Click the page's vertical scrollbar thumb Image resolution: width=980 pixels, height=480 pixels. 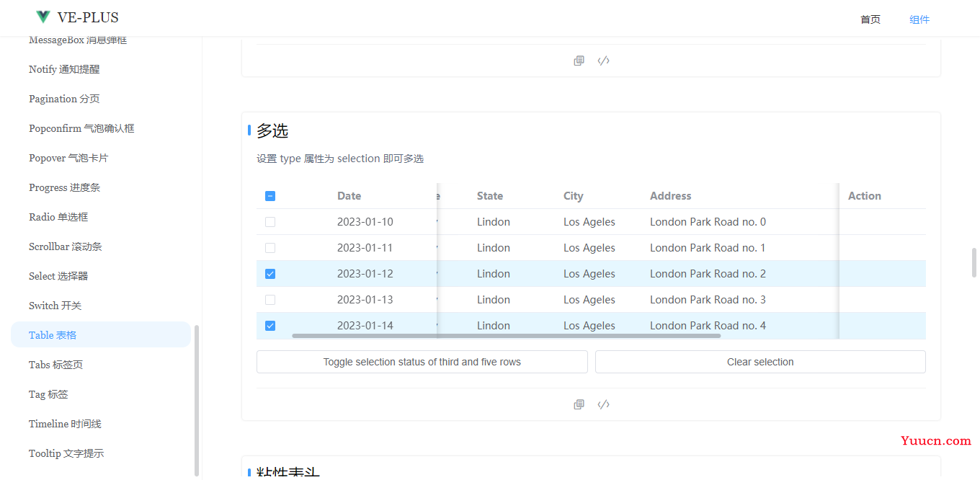coord(974,263)
